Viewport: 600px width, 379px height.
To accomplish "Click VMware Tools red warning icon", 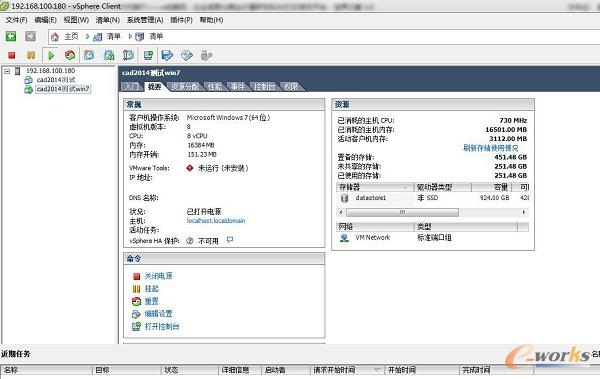I will pos(190,168).
